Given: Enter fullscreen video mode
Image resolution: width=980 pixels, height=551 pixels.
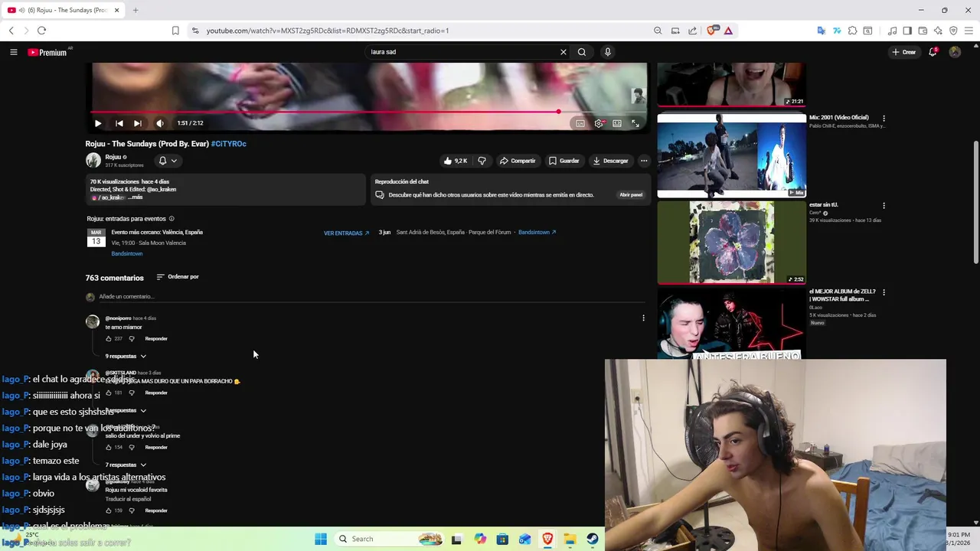Looking at the screenshot, I should click(635, 123).
